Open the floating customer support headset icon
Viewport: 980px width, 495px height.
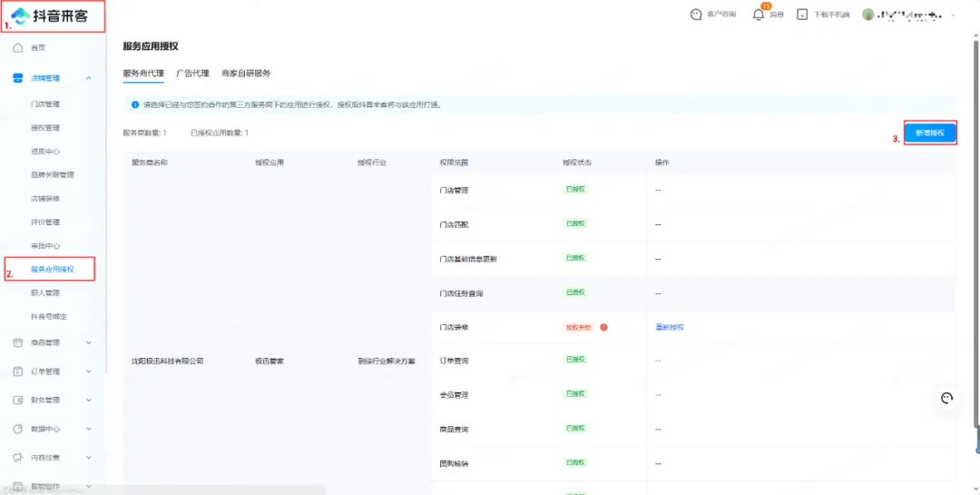pyautogui.click(x=947, y=398)
